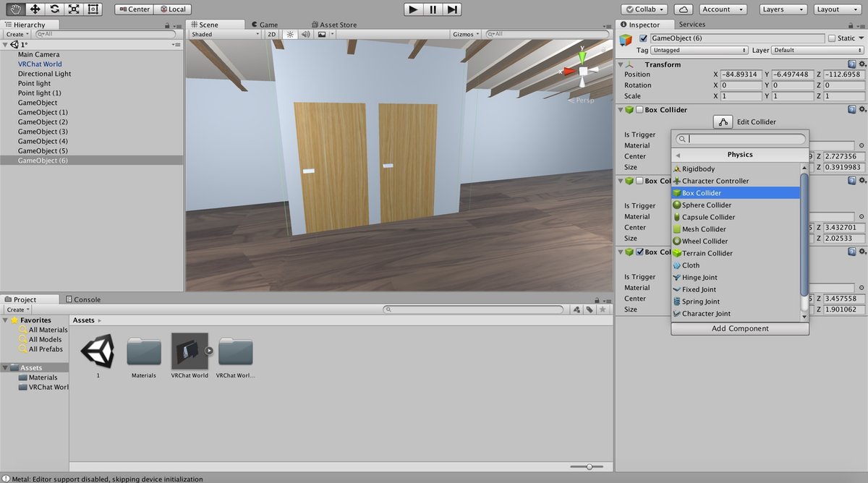Open Transform component help book icon
Image resolution: width=868 pixels, height=483 pixels.
coord(852,64)
